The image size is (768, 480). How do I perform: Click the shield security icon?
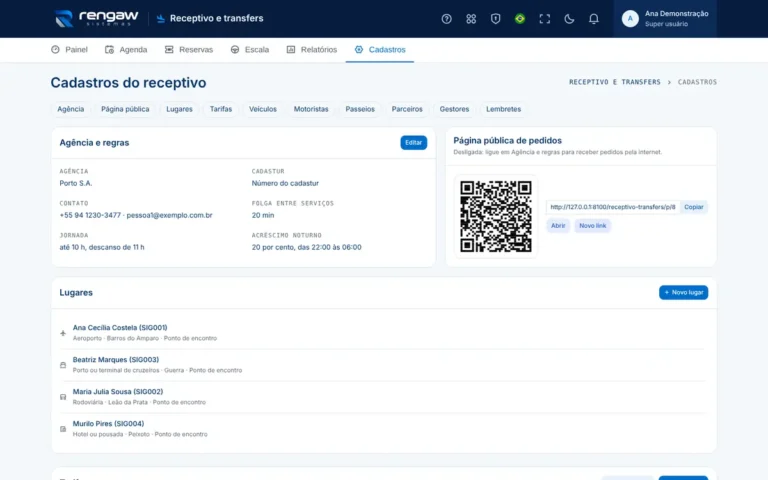[x=495, y=19]
